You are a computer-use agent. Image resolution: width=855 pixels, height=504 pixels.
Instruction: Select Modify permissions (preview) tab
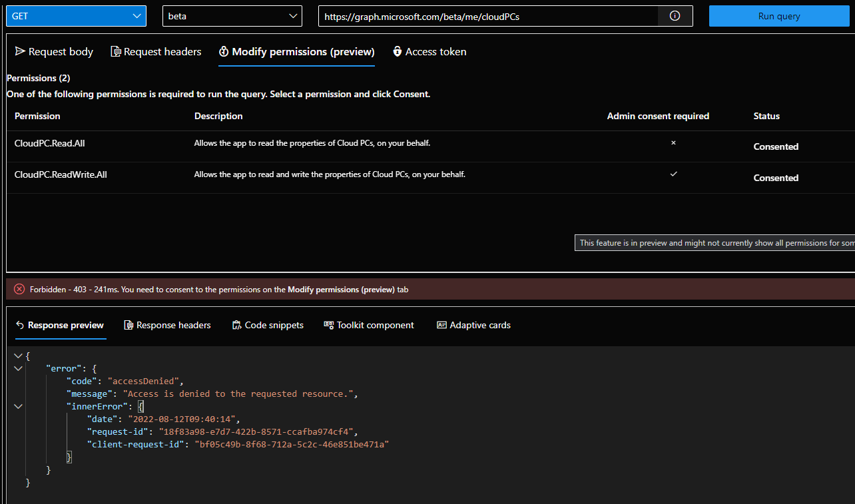pos(297,51)
